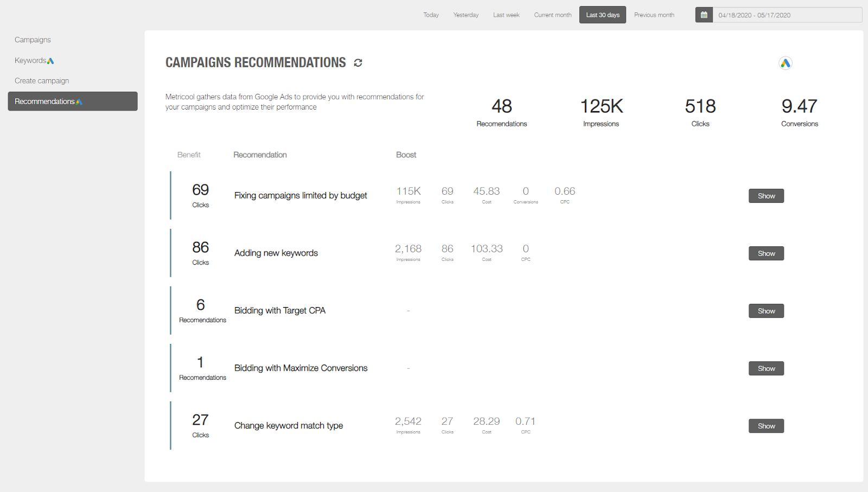Click the 518 Clicks total
Screen dimensions: 868x492
(700, 112)
